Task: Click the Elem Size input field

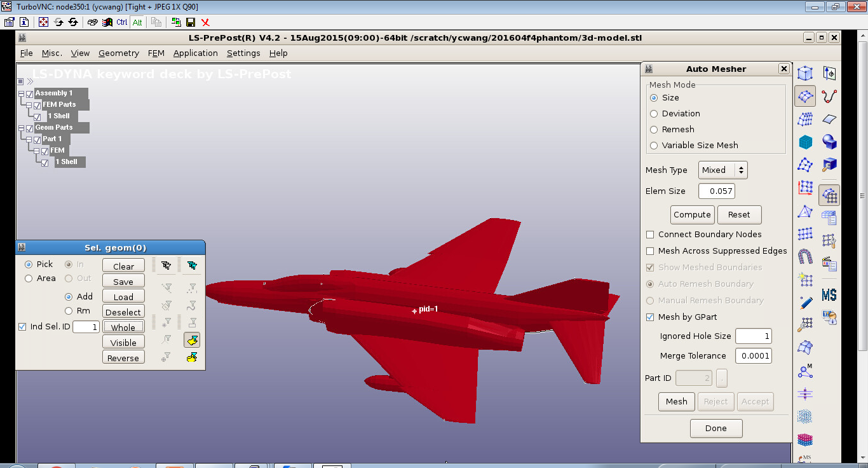Action: tap(716, 191)
